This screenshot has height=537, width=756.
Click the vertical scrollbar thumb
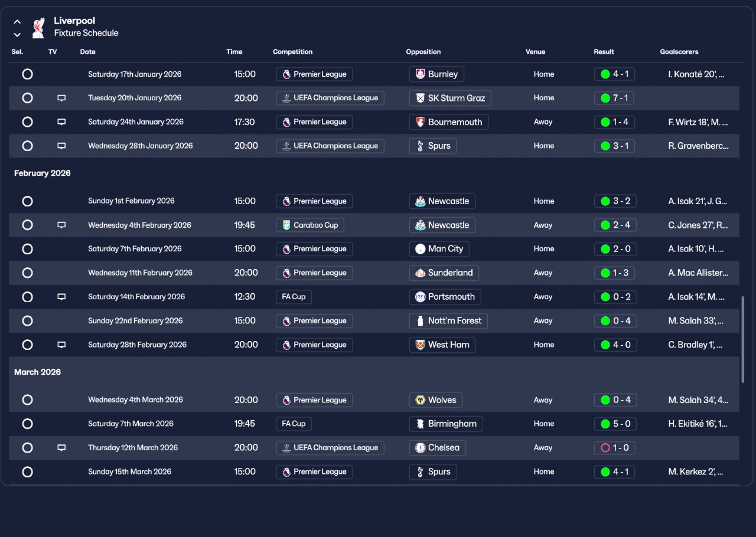[x=743, y=340]
